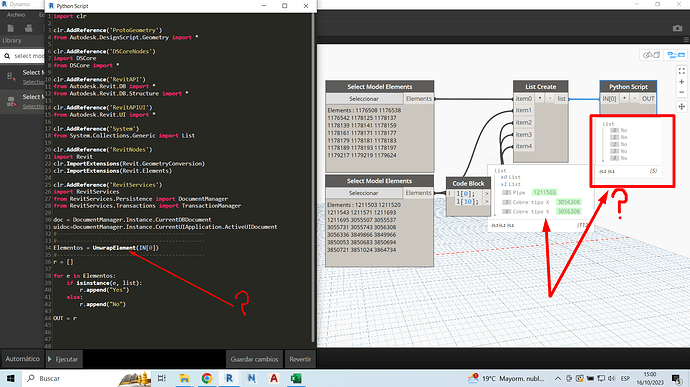Screen dimensions: 690x387
Task: Click Seleccionar on the lower Select Model Elements node
Action: pos(363,193)
